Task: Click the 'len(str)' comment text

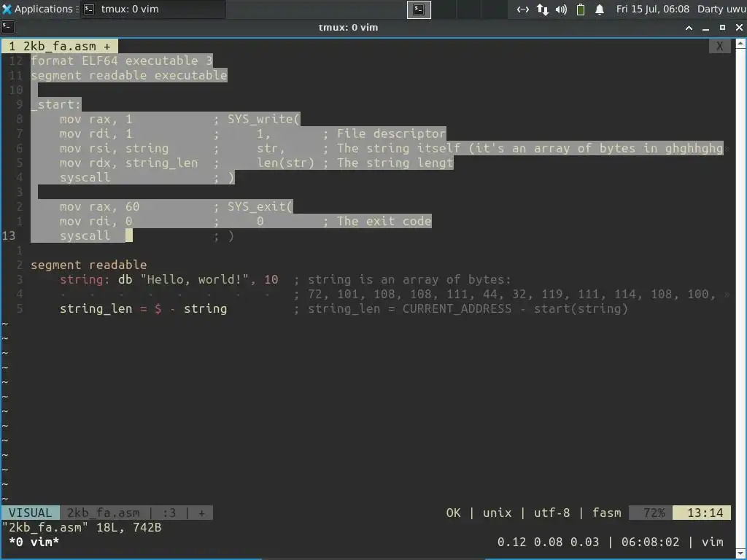Action: point(285,163)
